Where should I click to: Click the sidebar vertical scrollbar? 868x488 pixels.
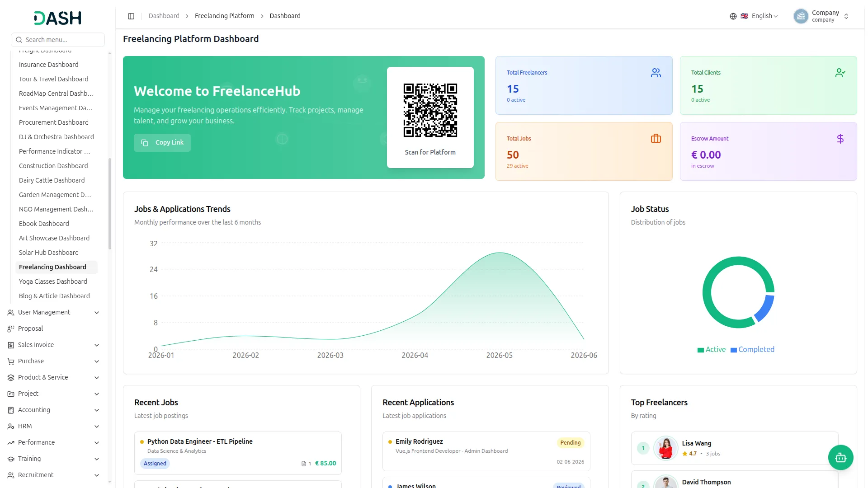click(110, 203)
